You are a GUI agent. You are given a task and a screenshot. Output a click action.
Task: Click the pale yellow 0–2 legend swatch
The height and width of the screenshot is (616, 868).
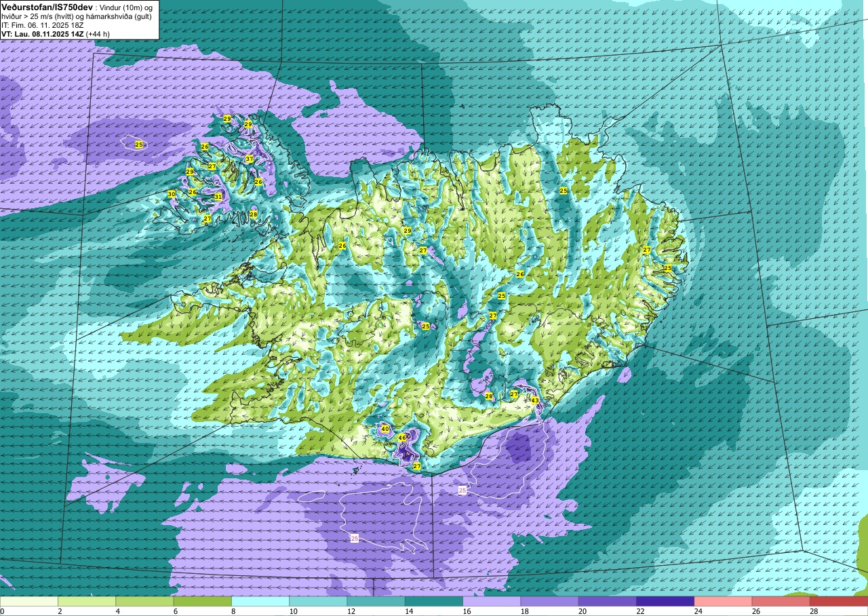(29, 601)
